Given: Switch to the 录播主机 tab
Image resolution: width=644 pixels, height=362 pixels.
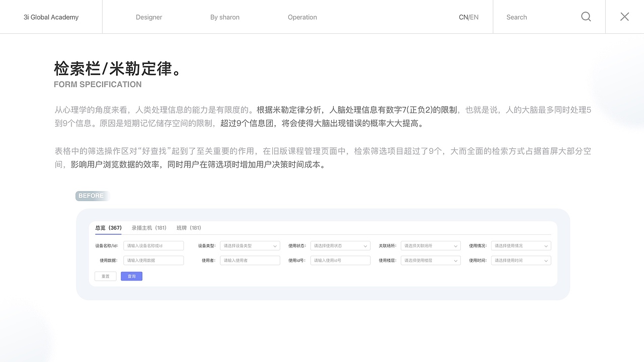Looking at the screenshot, I should [149, 227].
